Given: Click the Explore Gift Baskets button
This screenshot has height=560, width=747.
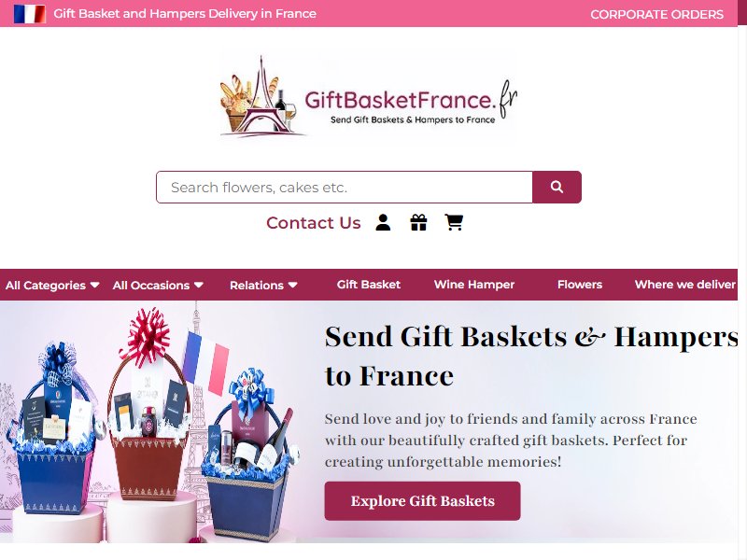Looking at the screenshot, I should 423,501.
